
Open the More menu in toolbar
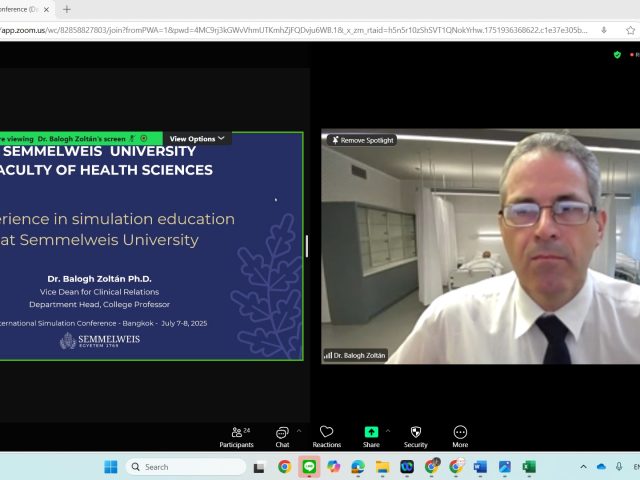[x=460, y=437]
